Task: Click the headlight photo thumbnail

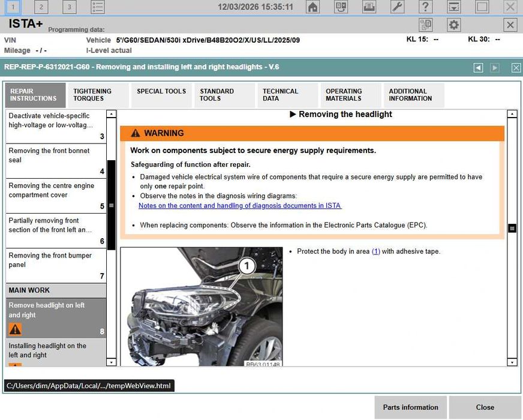Action: click(x=202, y=307)
